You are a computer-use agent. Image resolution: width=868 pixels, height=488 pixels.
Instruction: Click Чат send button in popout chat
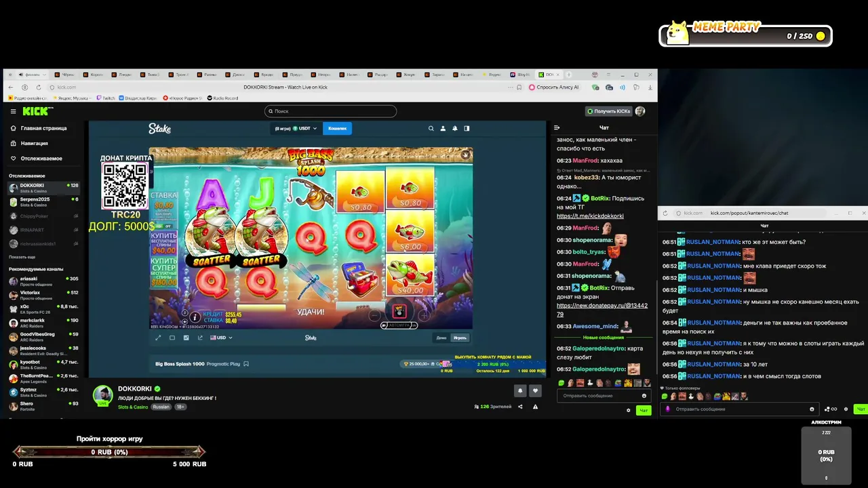click(x=861, y=409)
